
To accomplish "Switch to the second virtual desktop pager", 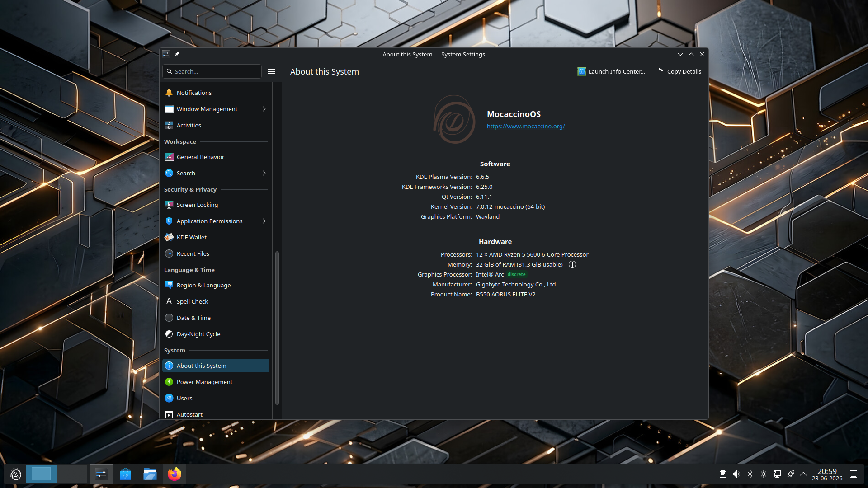I will click(72, 474).
